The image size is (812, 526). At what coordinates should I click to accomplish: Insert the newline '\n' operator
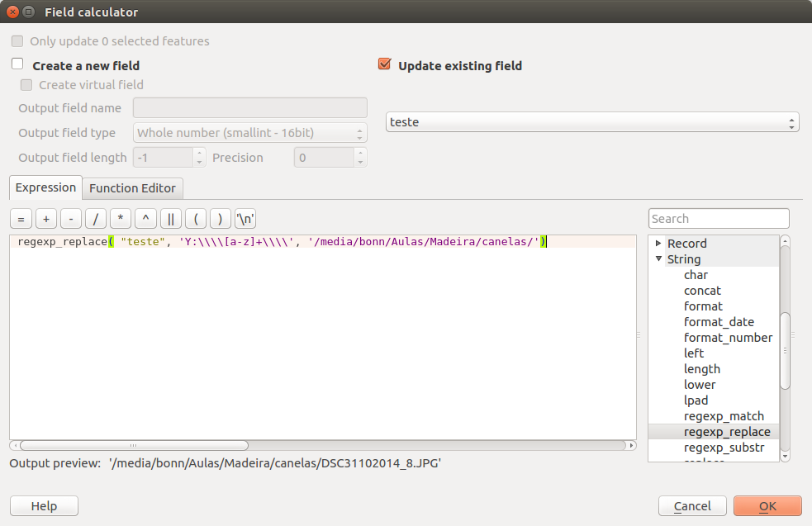pos(245,219)
